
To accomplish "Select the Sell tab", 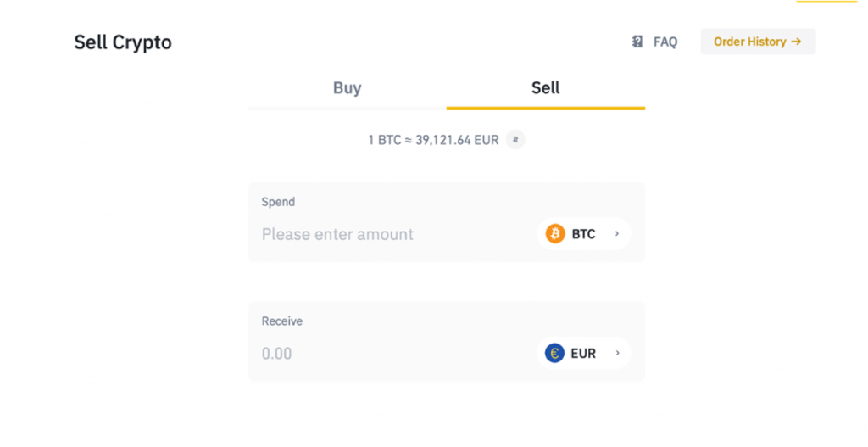I will point(545,88).
